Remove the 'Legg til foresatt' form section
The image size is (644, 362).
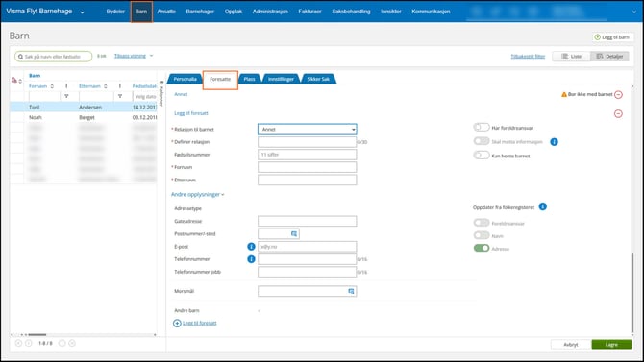point(618,113)
